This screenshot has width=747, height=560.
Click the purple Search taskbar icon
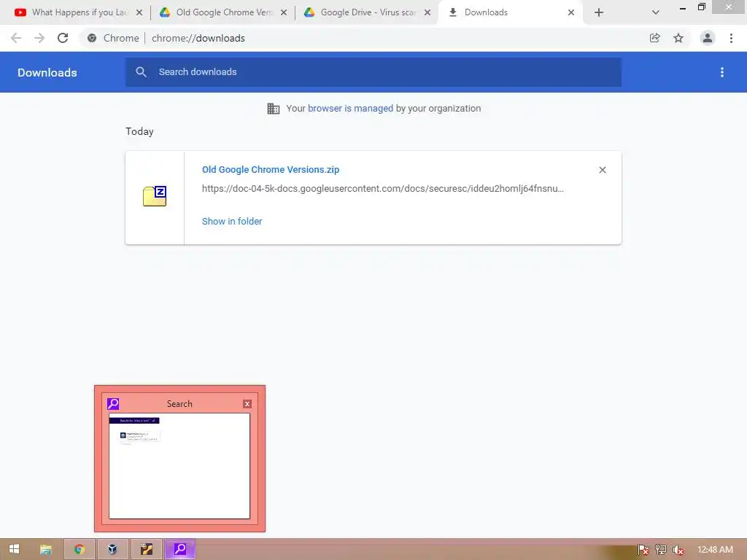[179, 549]
